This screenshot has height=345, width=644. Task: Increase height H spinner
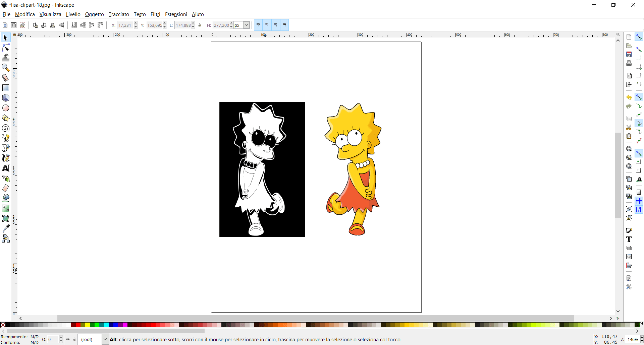(231, 23)
